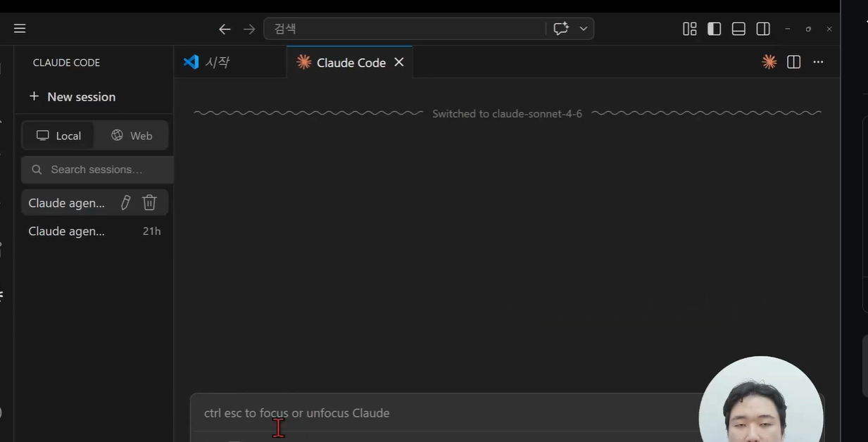Go back with the left arrow

[x=225, y=29]
